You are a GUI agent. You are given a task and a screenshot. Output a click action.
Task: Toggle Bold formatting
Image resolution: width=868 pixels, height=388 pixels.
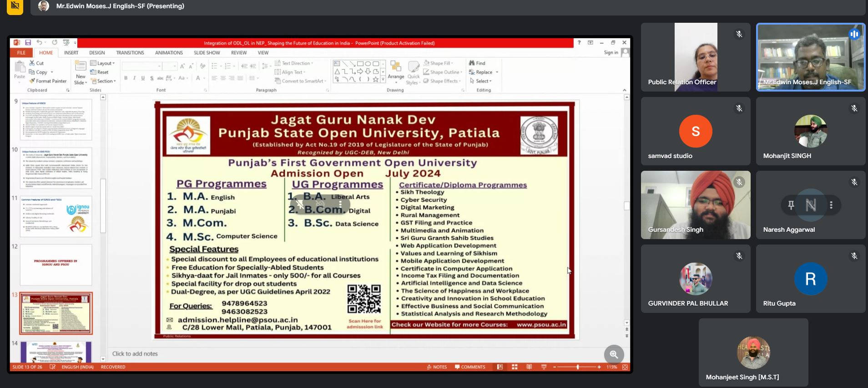(126, 78)
